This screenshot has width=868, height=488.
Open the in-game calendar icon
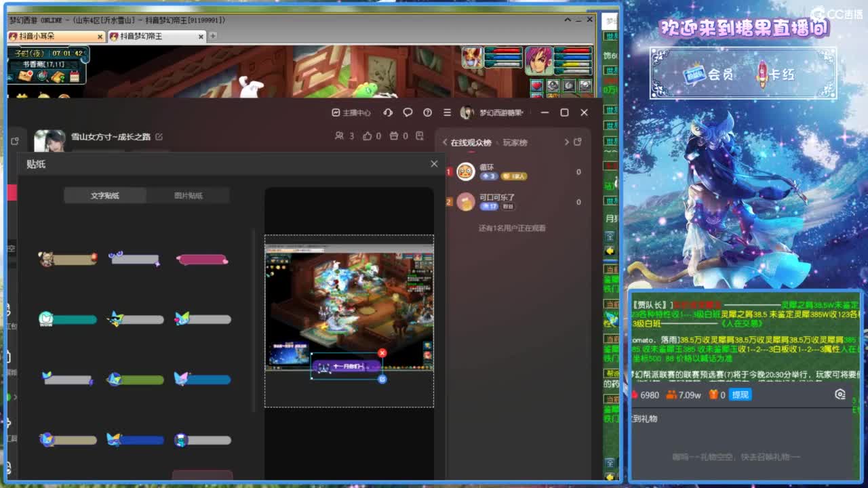pyautogui.click(x=74, y=76)
